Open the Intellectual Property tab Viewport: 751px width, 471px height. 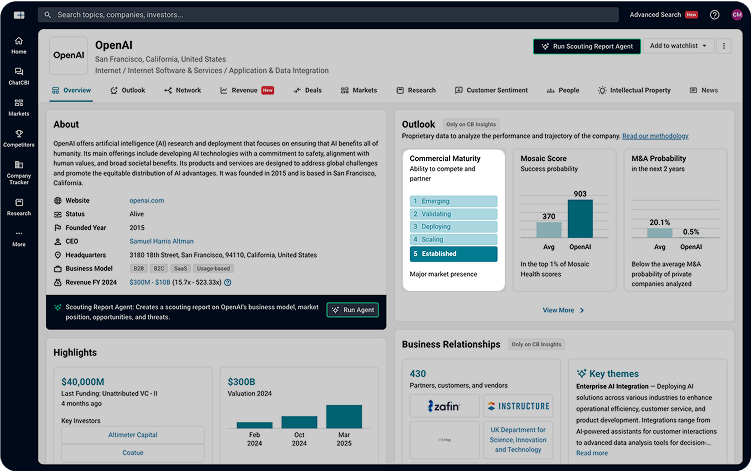pyautogui.click(x=634, y=90)
